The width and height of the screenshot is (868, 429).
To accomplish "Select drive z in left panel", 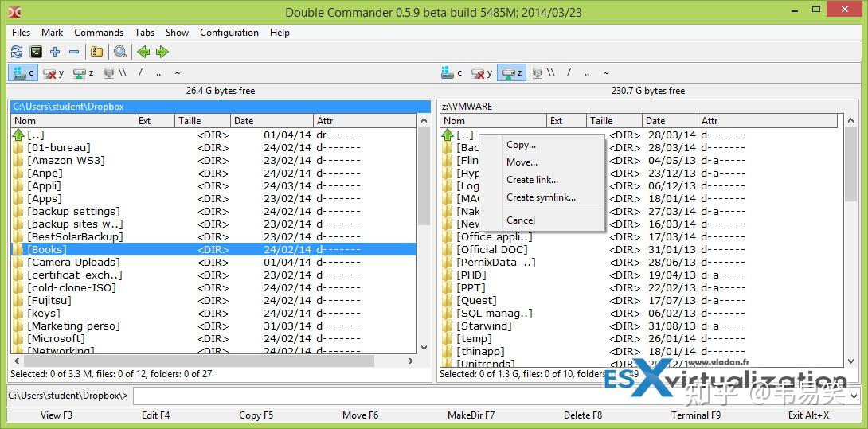I will point(84,72).
